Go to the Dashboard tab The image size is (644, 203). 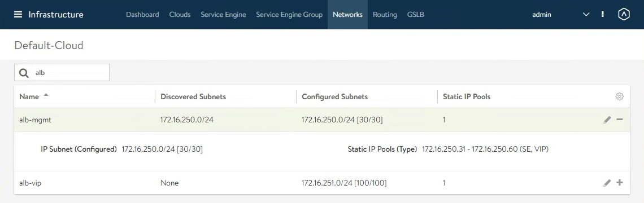(142, 14)
